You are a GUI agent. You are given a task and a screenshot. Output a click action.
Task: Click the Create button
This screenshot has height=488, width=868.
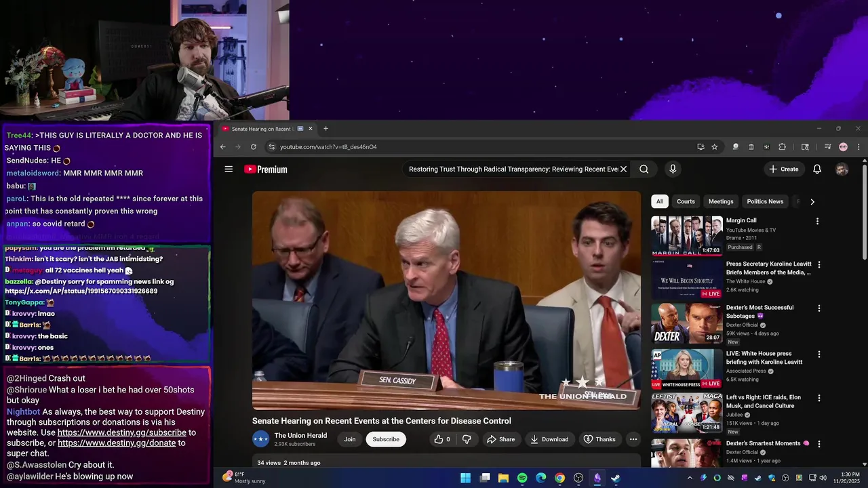(x=784, y=169)
